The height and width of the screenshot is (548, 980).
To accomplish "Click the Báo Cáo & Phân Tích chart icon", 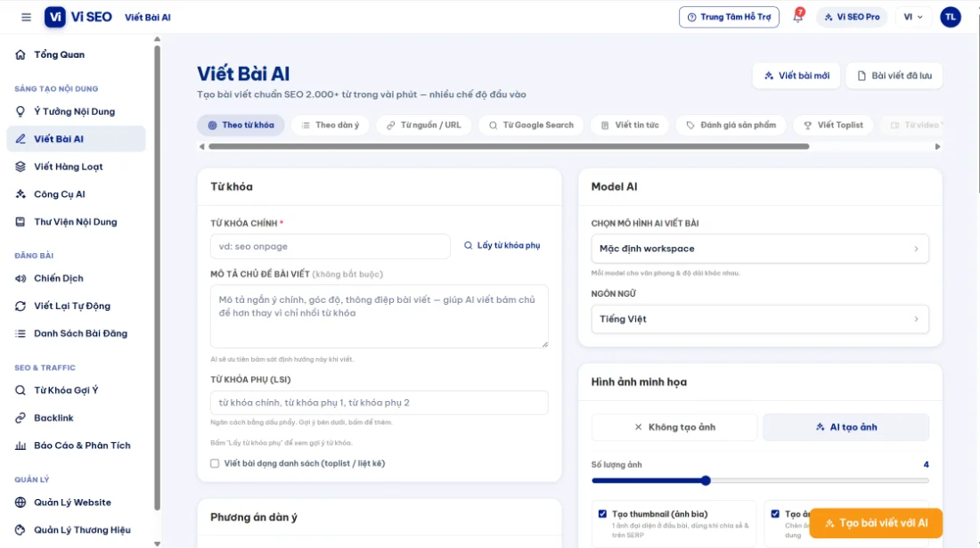I will [20, 446].
